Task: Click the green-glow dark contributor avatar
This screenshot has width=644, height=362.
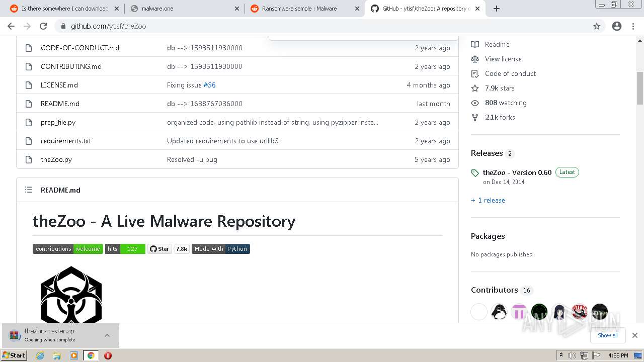Action: tap(539, 312)
